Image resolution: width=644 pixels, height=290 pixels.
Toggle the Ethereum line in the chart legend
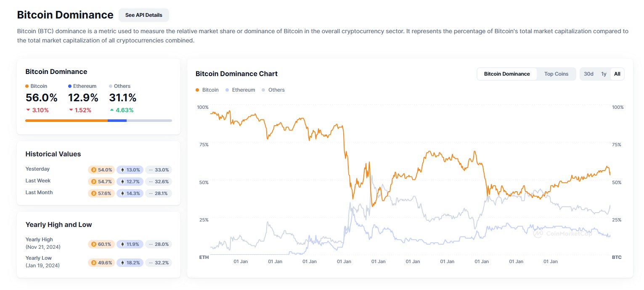click(x=240, y=90)
